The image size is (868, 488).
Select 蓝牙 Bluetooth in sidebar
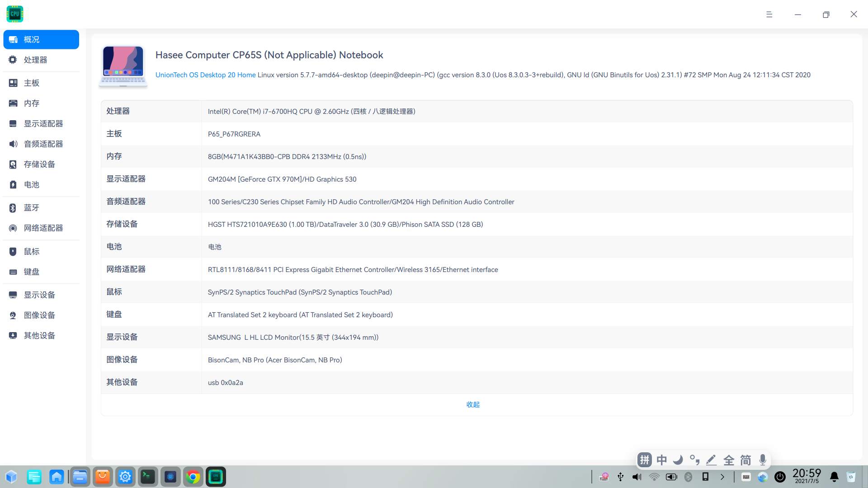(32, 207)
